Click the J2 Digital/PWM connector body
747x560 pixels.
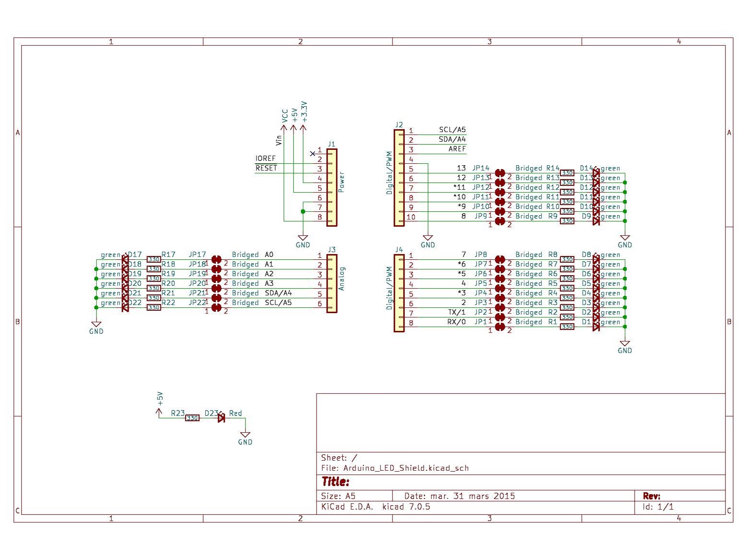tap(399, 178)
